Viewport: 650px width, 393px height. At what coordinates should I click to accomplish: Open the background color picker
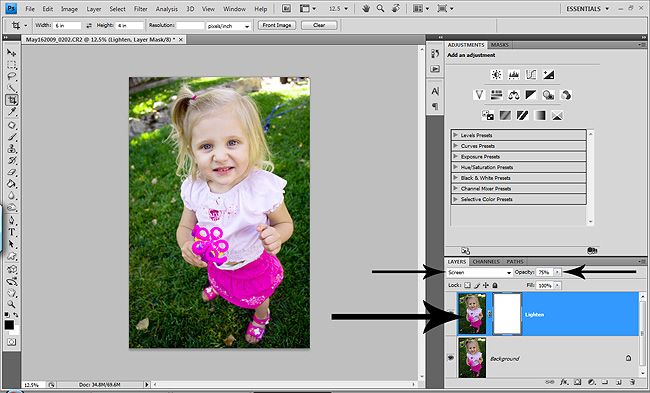pyautogui.click(x=16, y=331)
